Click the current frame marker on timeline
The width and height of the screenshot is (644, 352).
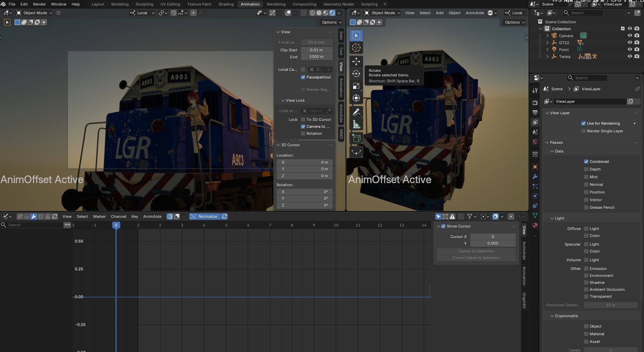(116, 225)
